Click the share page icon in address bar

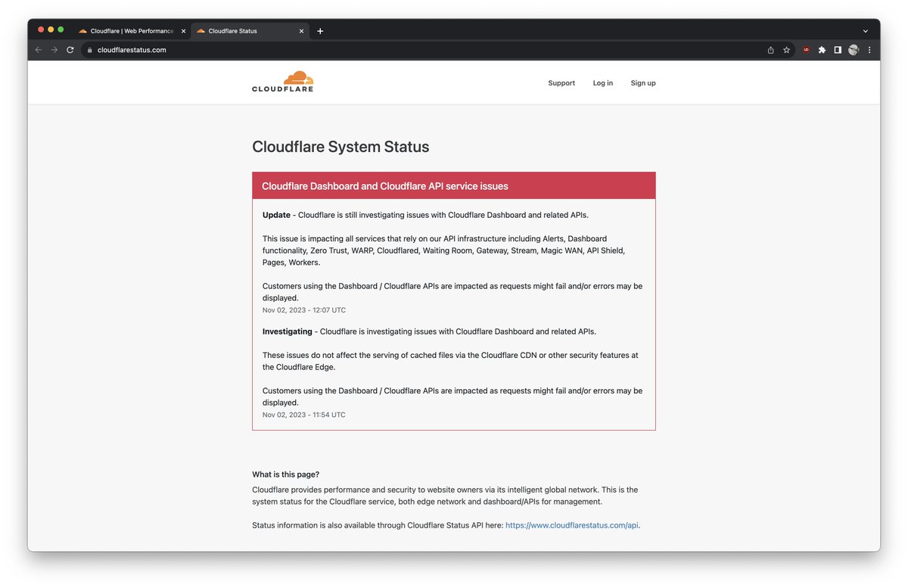click(x=770, y=50)
